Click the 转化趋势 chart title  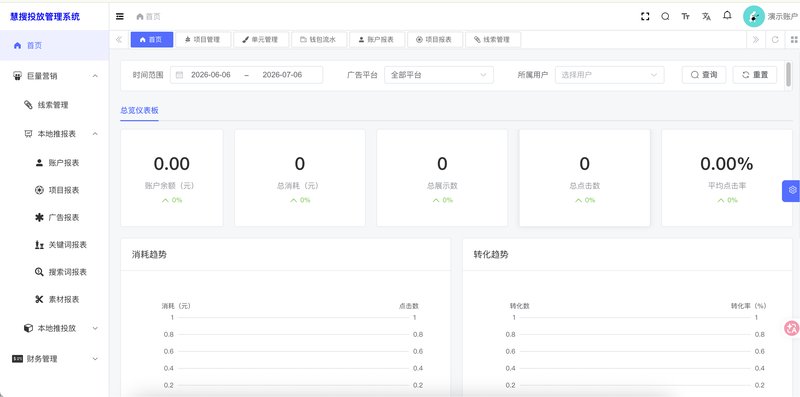coord(491,254)
